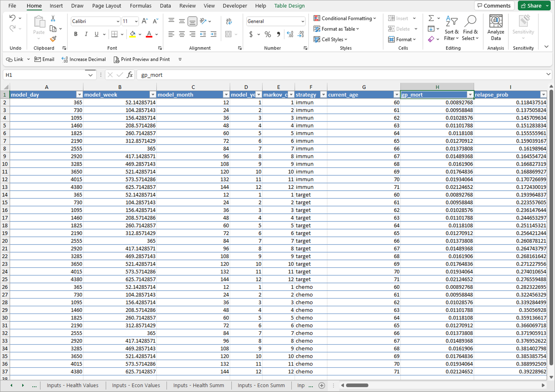Add a new sheet with plus button
Screen dimensions: 555x392
coord(322,386)
